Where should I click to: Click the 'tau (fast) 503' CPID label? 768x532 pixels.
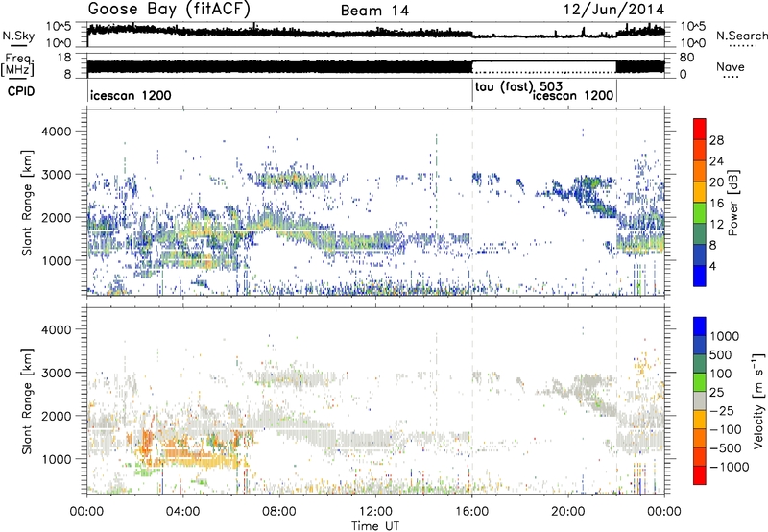pos(518,87)
